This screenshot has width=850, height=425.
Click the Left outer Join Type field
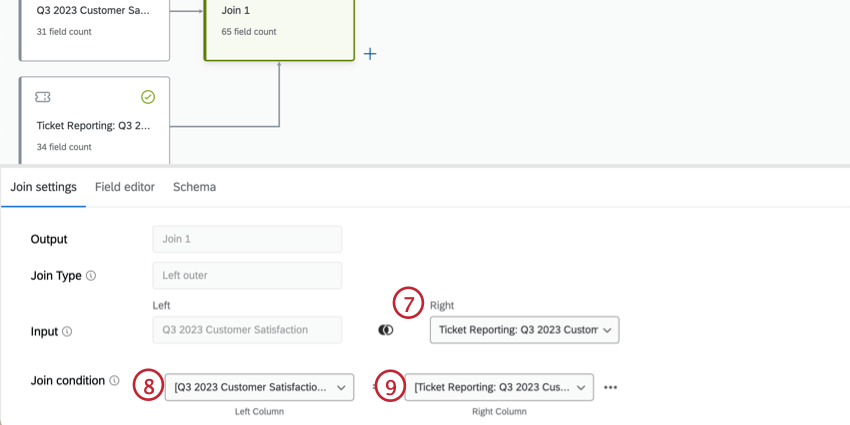(x=246, y=275)
